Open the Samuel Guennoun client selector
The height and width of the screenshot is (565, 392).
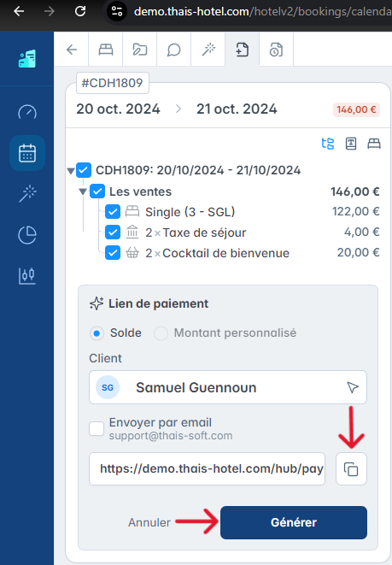tap(228, 387)
